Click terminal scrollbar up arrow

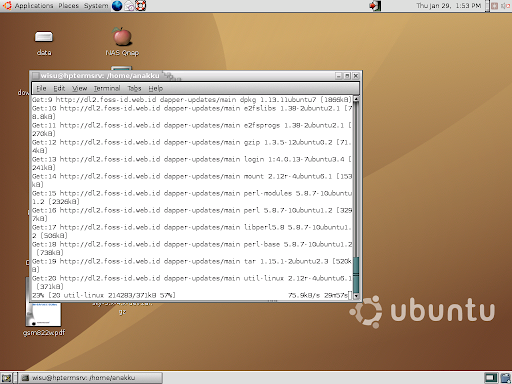356,99
